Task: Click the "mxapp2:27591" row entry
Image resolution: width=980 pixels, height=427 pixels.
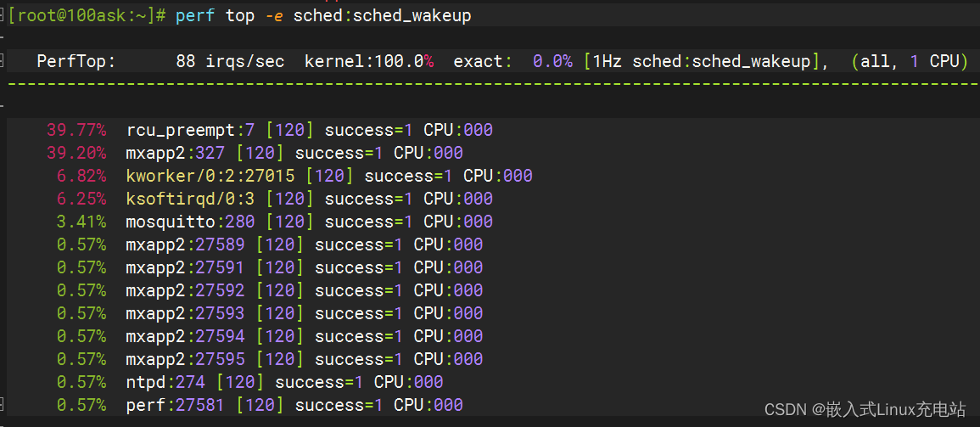Action: pyautogui.click(x=185, y=267)
